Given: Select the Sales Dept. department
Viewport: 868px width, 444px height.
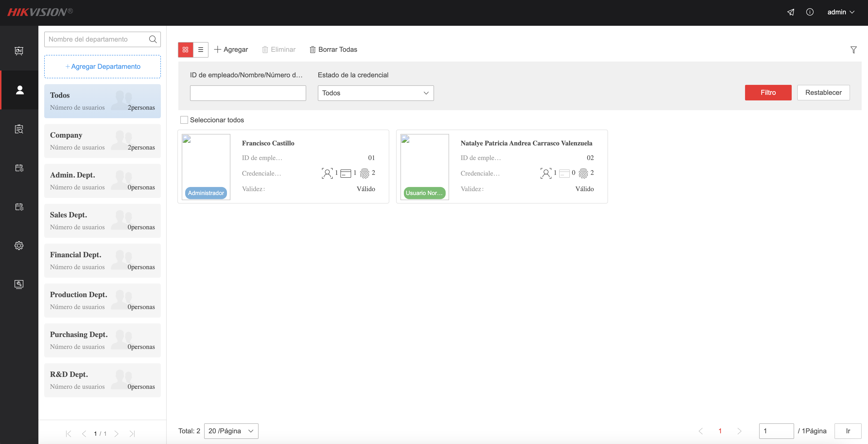Looking at the screenshot, I should tap(103, 221).
